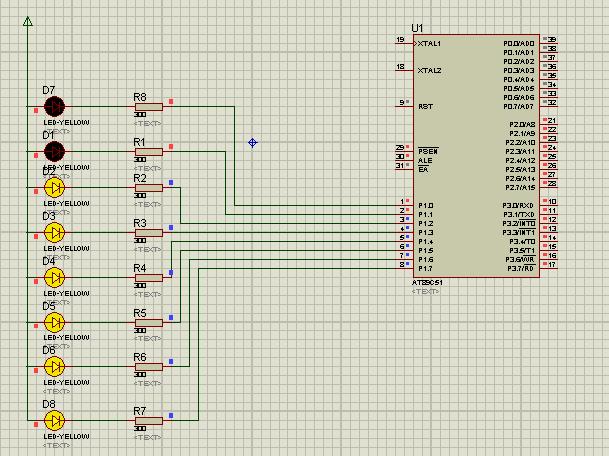This screenshot has height=456, width=609.
Task: Click the U1 reference label
Action: pos(417,28)
